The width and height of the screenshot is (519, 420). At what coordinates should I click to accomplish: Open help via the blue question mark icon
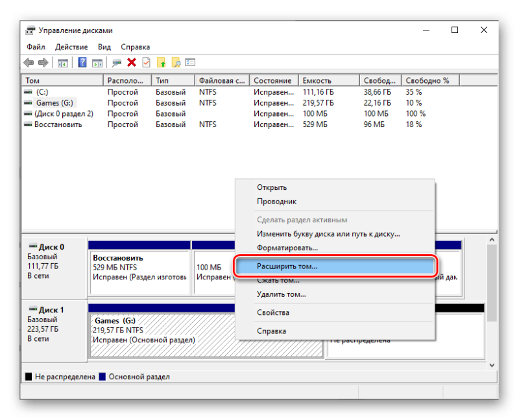click(82, 62)
